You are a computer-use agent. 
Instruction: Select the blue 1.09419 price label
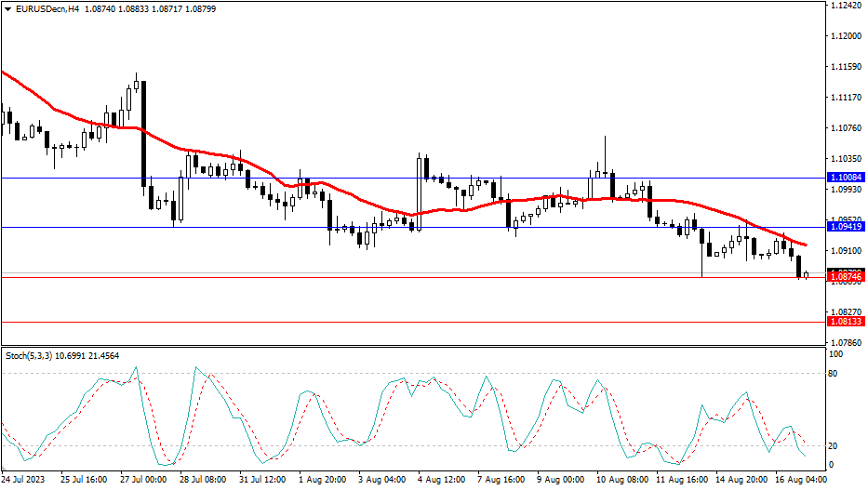pyautogui.click(x=845, y=227)
